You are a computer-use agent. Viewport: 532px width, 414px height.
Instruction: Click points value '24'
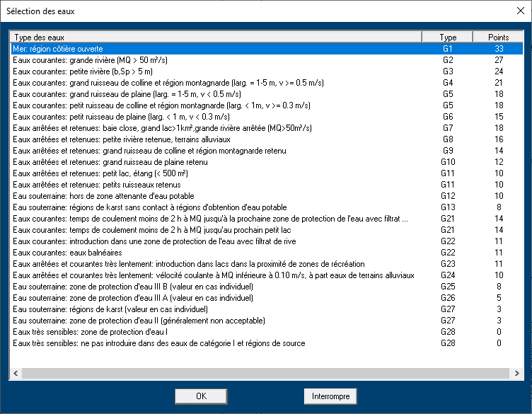point(499,71)
